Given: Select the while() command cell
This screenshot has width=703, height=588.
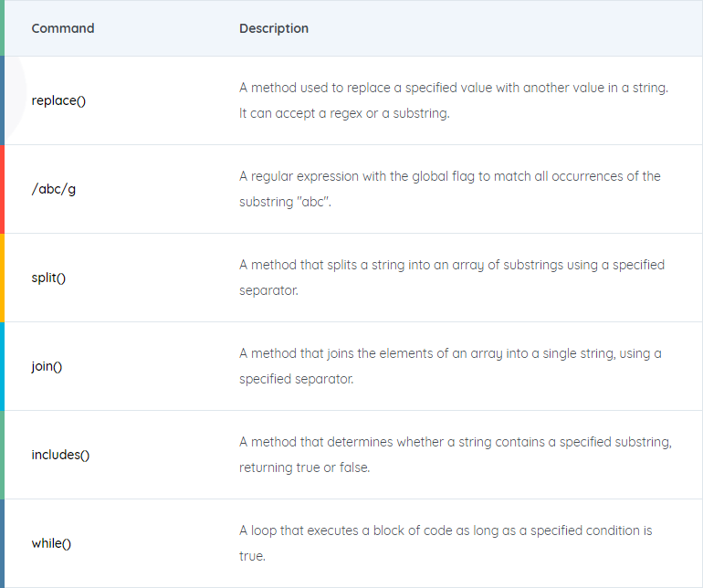Looking at the screenshot, I should 51,543.
